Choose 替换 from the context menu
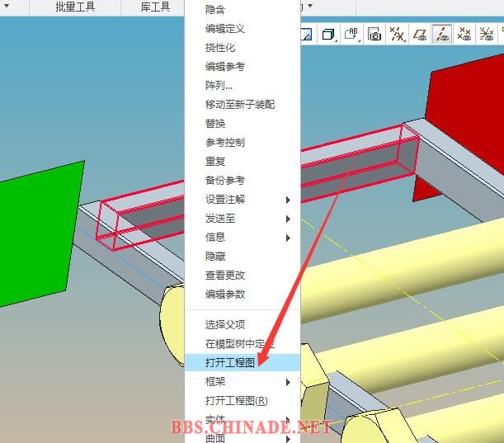504x443 pixels. click(x=243, y=124)
